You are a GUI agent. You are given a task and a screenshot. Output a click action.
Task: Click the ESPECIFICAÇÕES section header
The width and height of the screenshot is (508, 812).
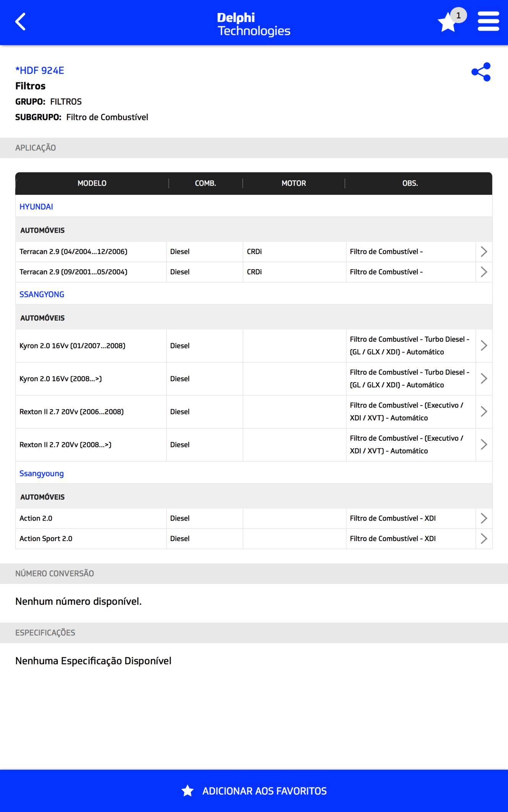[x=254, y=633]
